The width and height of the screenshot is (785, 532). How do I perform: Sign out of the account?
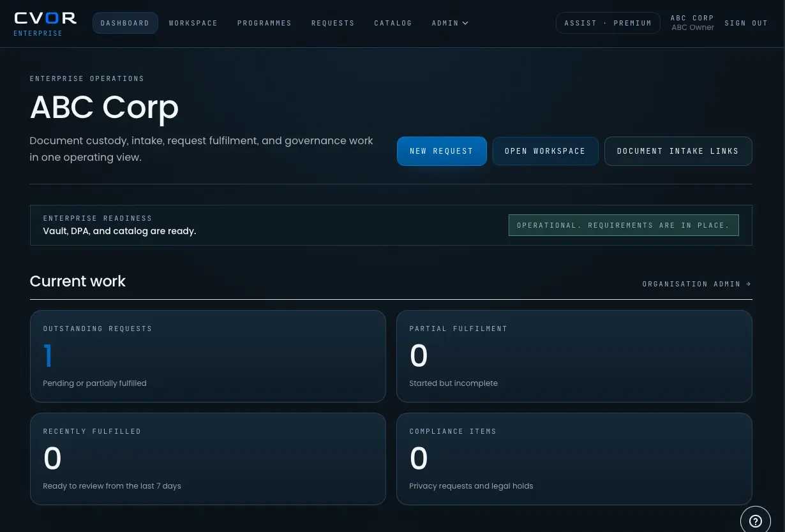tap(746, 23)
